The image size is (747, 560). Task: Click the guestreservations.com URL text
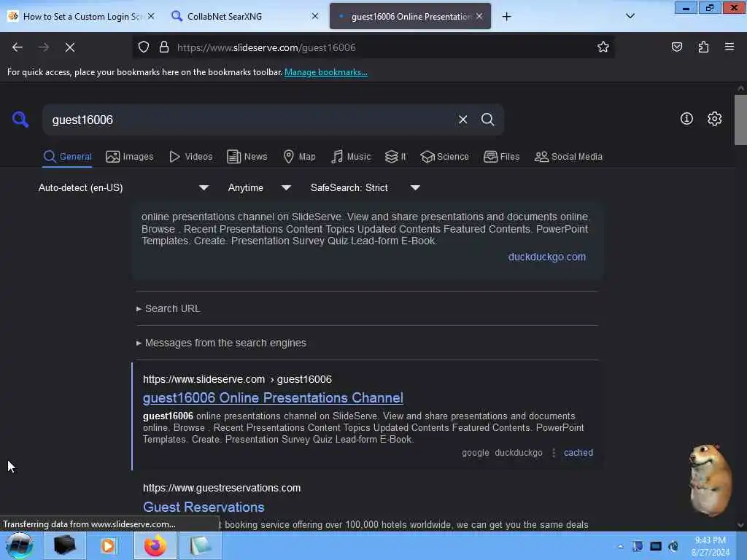[222, 488]
